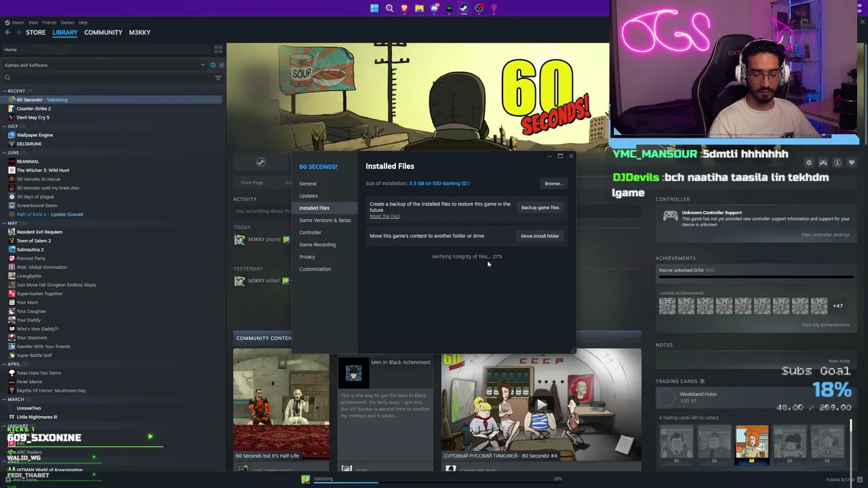868x488 pixels.
Task: Open the Help menu
Action: point(83,22)
